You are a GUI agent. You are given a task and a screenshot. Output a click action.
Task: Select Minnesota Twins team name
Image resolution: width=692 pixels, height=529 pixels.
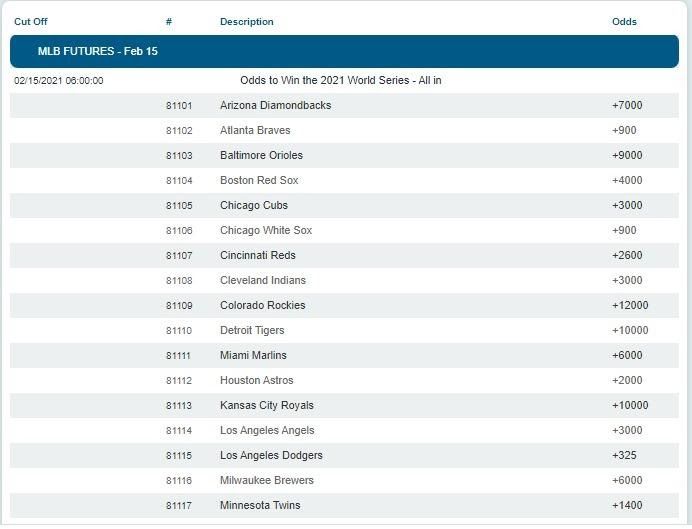(260, 506)
